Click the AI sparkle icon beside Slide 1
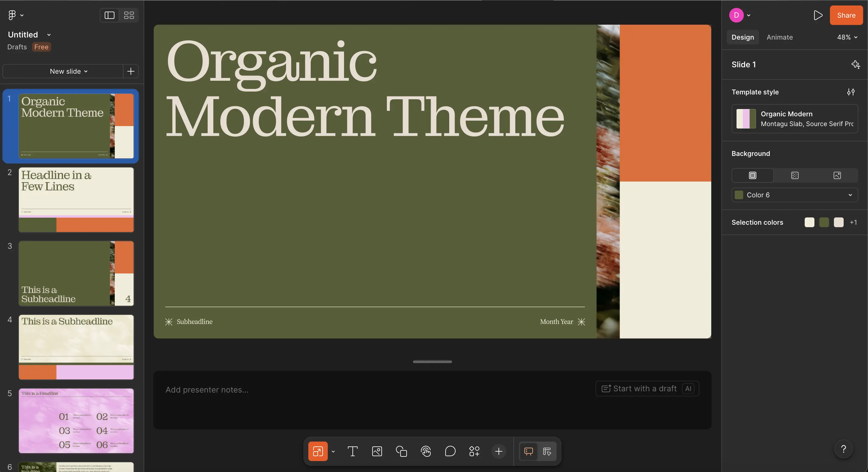 tap(855, 64)
